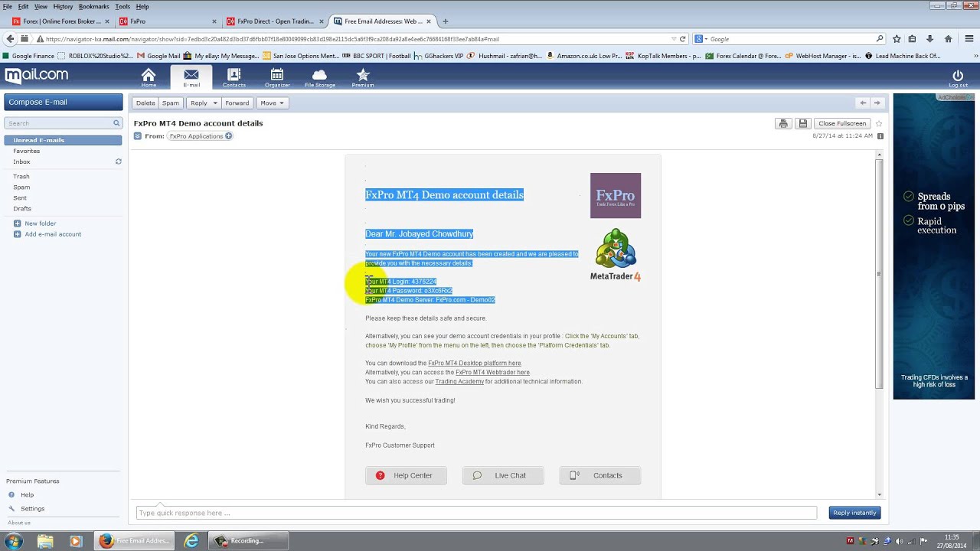Reload the page in the address bar
The image size is (980, 551).
(683, 39)
